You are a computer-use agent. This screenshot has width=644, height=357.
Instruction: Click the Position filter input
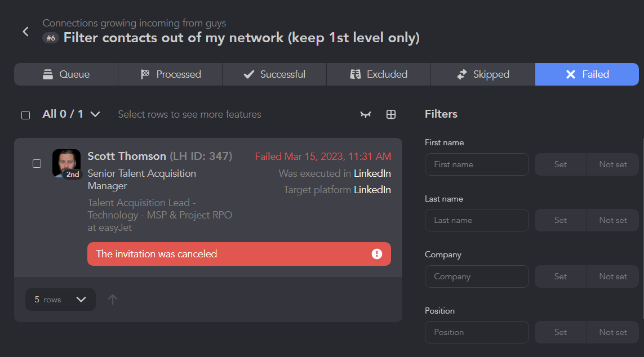477,332
